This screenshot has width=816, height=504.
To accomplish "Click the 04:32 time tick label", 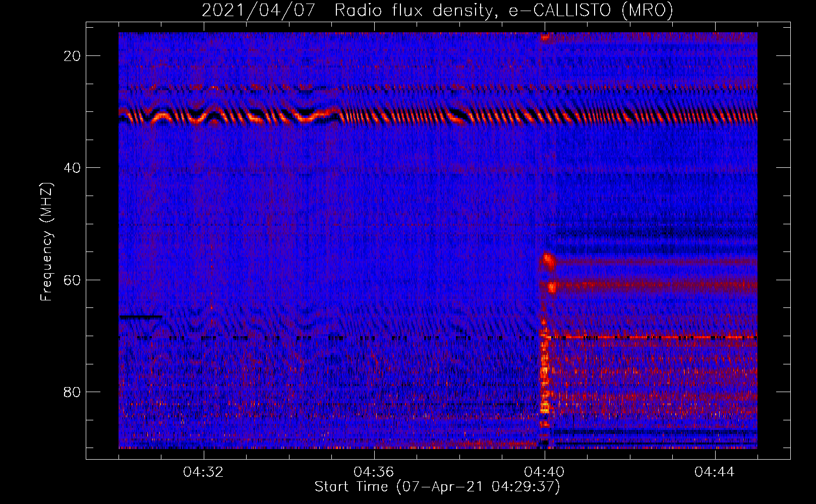I will (204, 472).
